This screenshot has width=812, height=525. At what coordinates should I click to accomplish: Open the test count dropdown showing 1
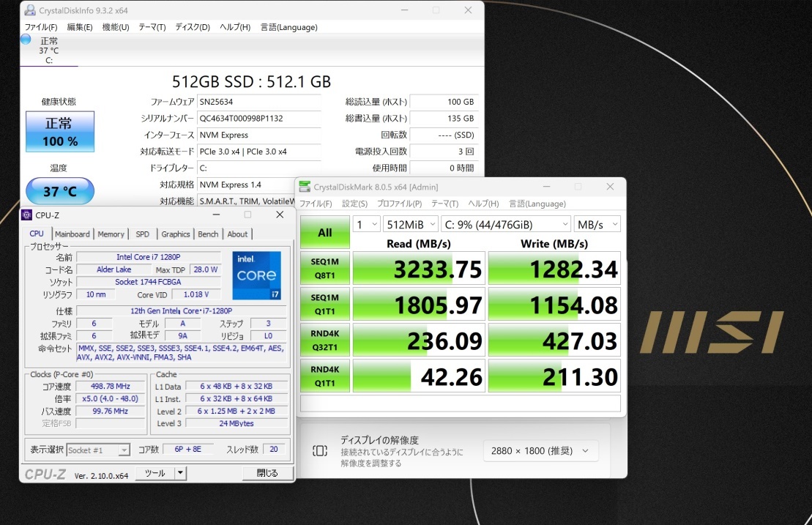[x=366, y=224]
